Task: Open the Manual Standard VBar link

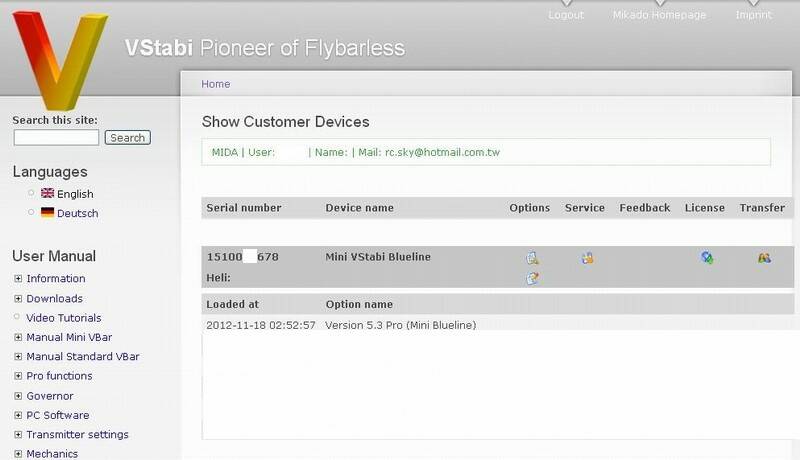Action: click(83, 356)
